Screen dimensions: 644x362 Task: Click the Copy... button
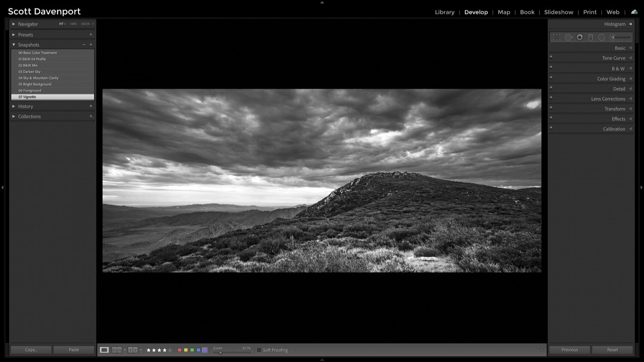(x=31, y=350)
